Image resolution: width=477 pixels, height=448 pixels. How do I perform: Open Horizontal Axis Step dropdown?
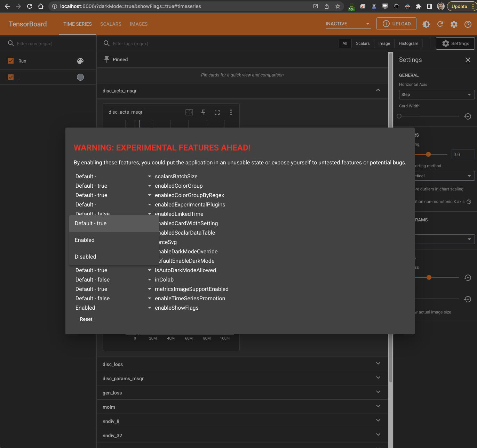pos(437,95)
